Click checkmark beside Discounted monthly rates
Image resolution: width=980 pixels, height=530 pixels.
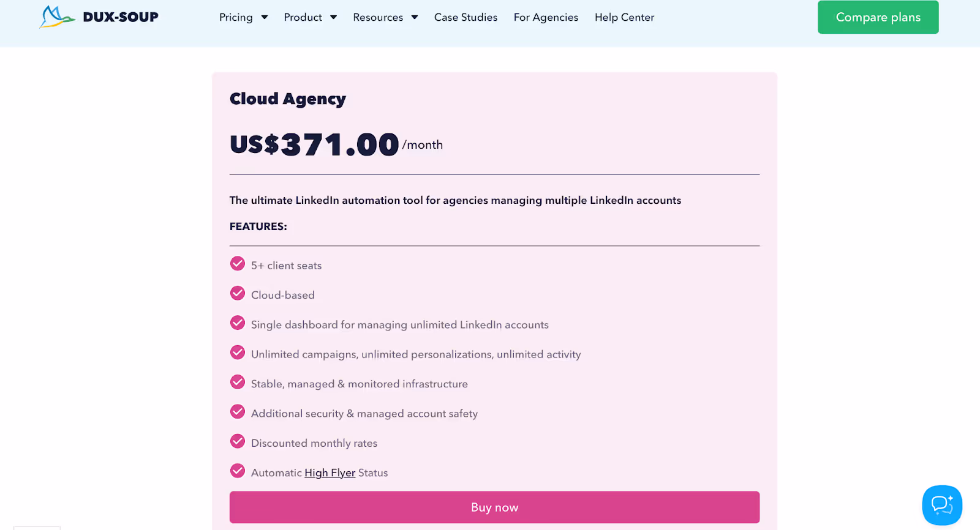pyautogui.click(x=238, y=441)
